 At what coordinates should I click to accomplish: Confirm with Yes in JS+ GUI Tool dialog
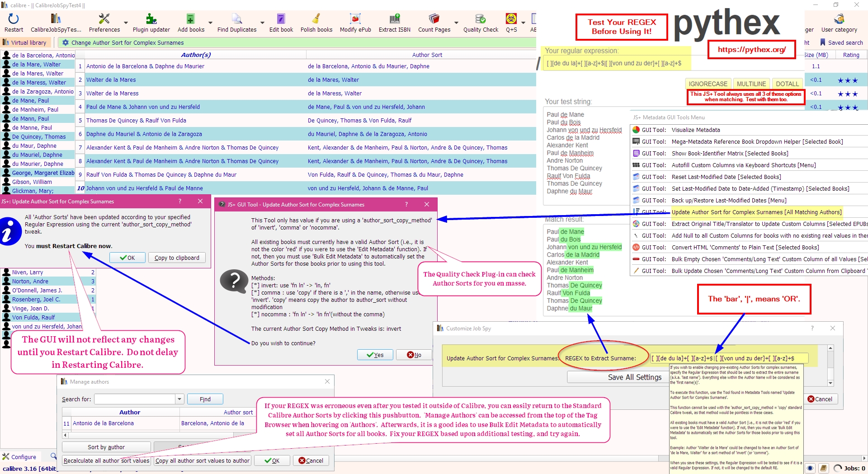[375, 355]
